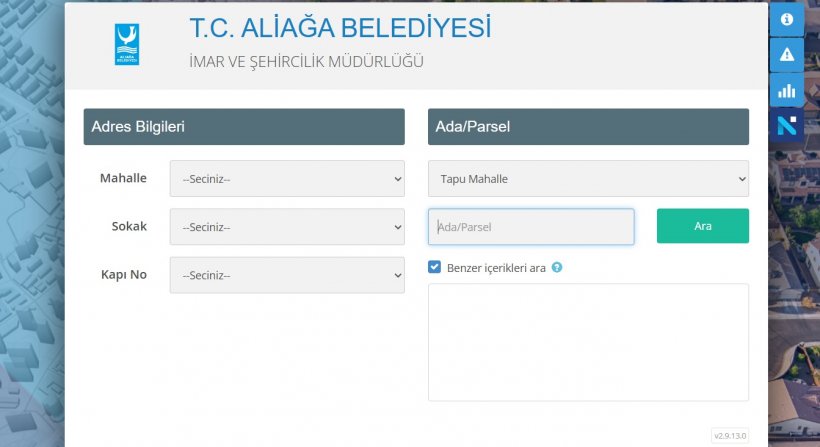Click the empty search results box

588,342
